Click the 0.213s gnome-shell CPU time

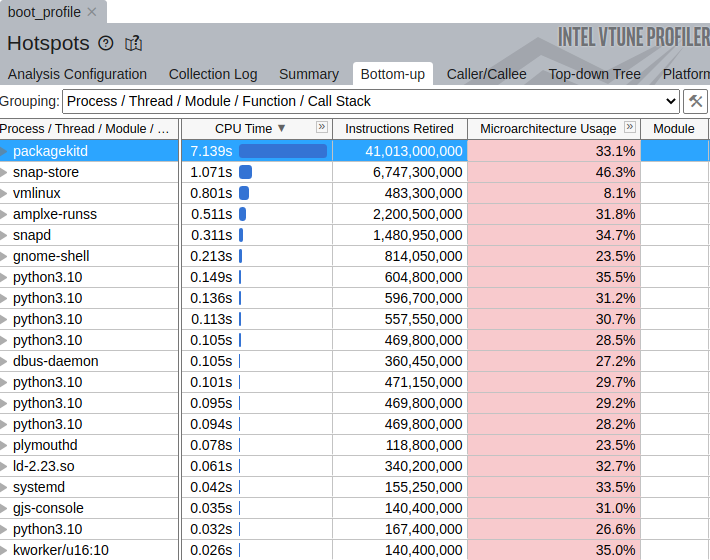click(211, 256)
